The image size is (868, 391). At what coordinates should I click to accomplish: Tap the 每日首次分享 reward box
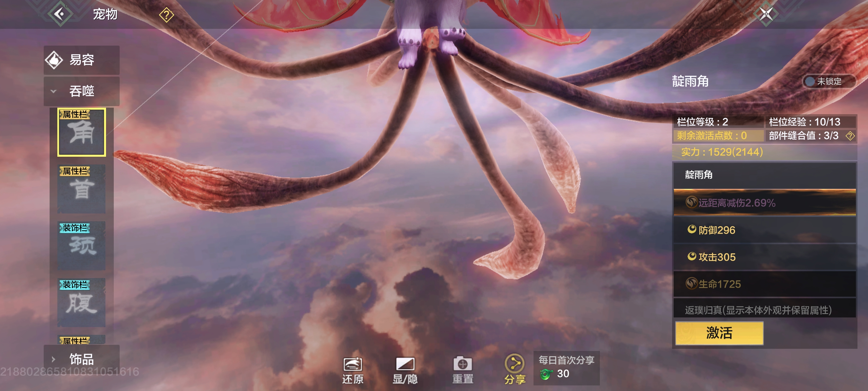coord(566,368)
